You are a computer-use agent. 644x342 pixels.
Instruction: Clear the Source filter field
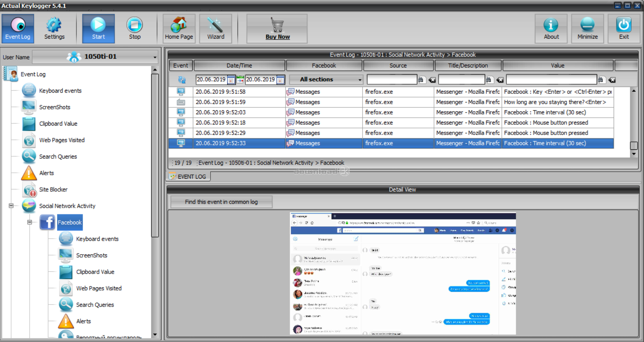coord(432,80)
